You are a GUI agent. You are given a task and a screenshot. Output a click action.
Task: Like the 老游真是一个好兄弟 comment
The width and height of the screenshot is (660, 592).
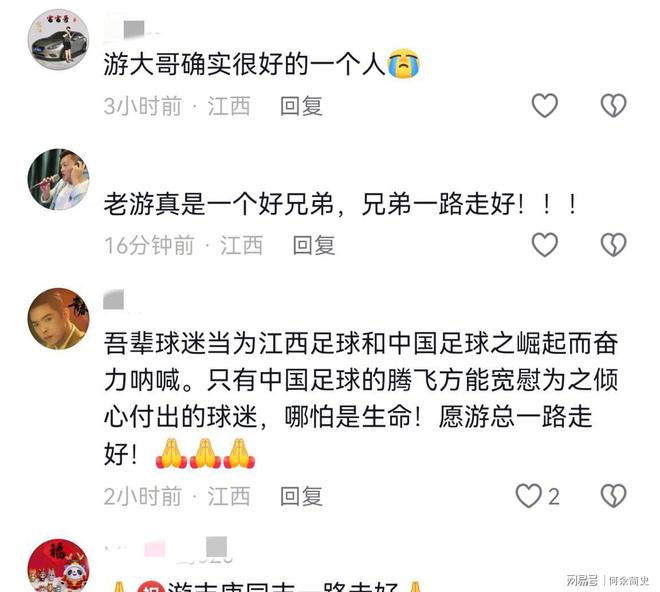(545, 245)
